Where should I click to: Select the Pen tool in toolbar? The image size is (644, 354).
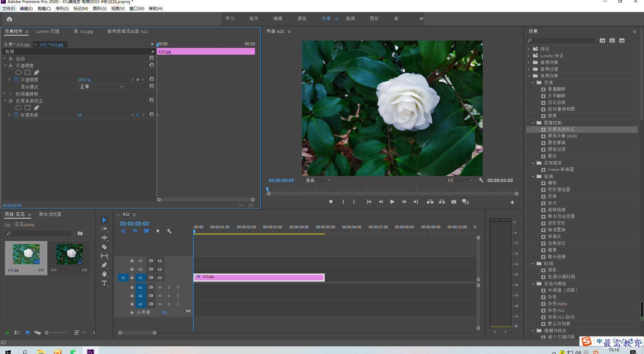pyautogui.click(x=104, y=265)
